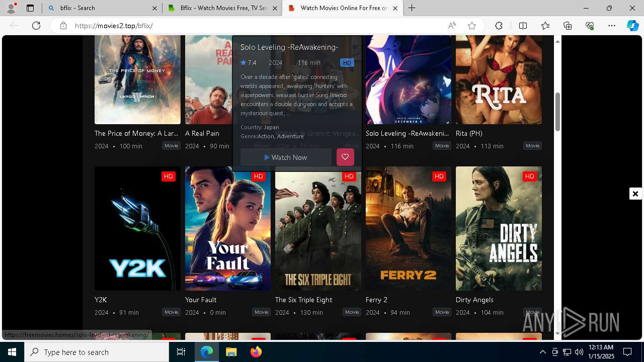Click scrollbar up arrow
This screenshot has height=362, width=644.
[557, 41]
